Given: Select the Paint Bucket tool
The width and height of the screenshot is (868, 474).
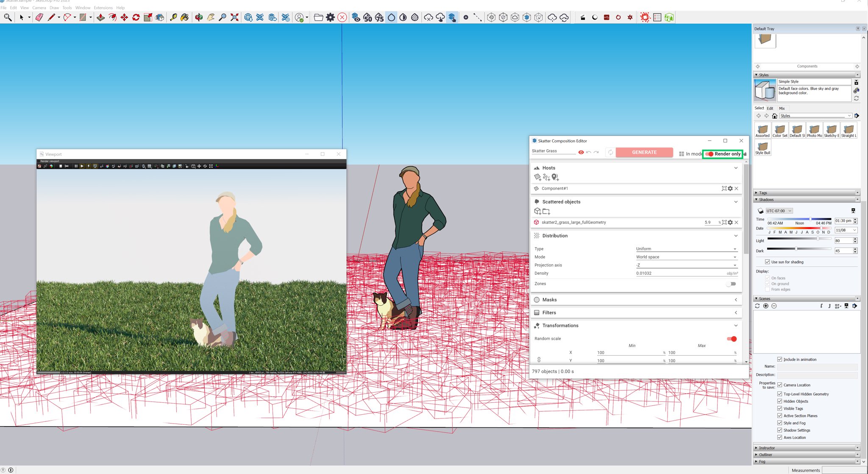Looking at the screenshot, I should [184, 17].
